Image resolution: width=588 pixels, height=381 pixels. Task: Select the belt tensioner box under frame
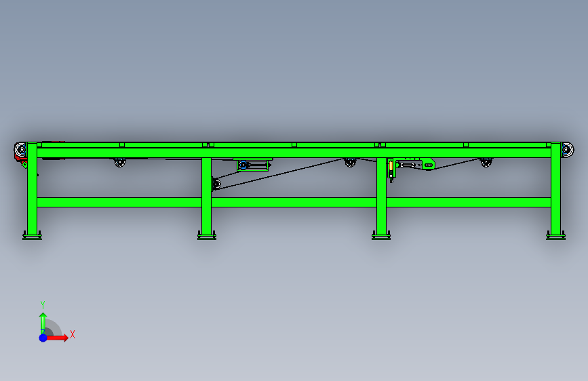point(252,165)
